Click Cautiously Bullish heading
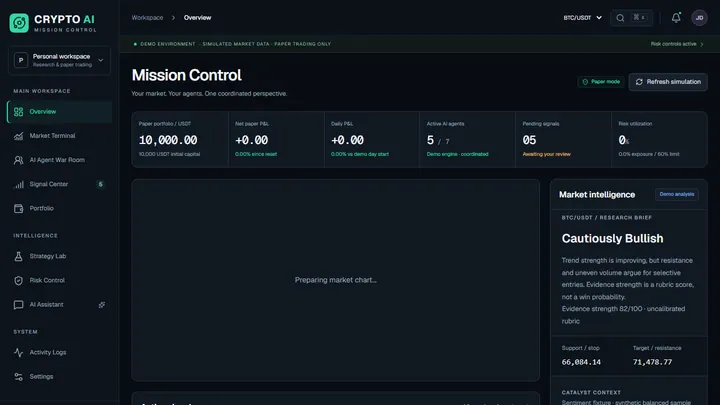 click(x=613, y=238)
